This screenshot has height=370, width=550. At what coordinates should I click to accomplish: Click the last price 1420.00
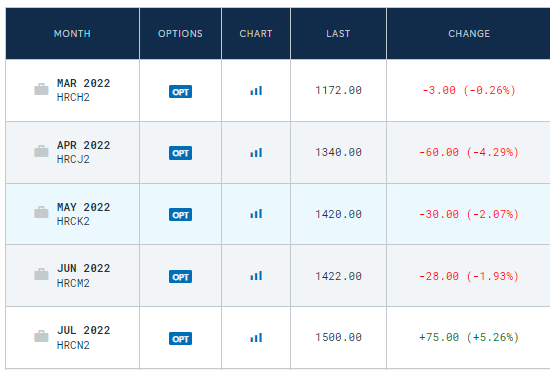338,214
